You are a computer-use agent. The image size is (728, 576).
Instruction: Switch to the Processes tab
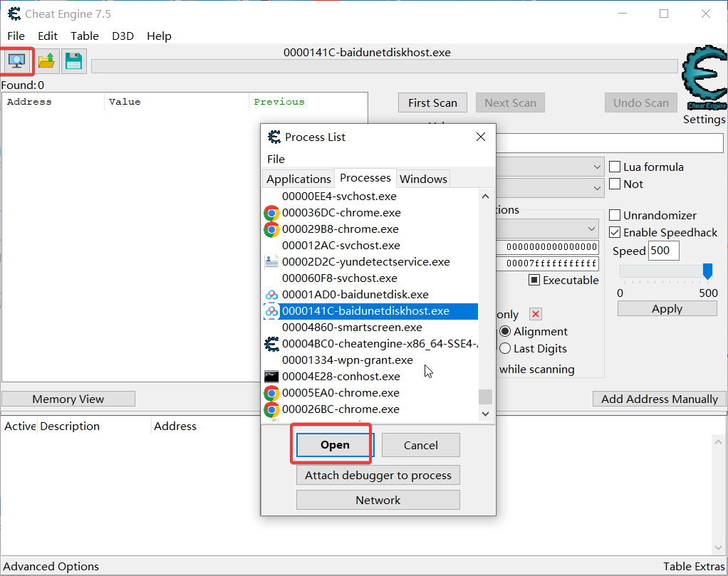coord(365,178)
